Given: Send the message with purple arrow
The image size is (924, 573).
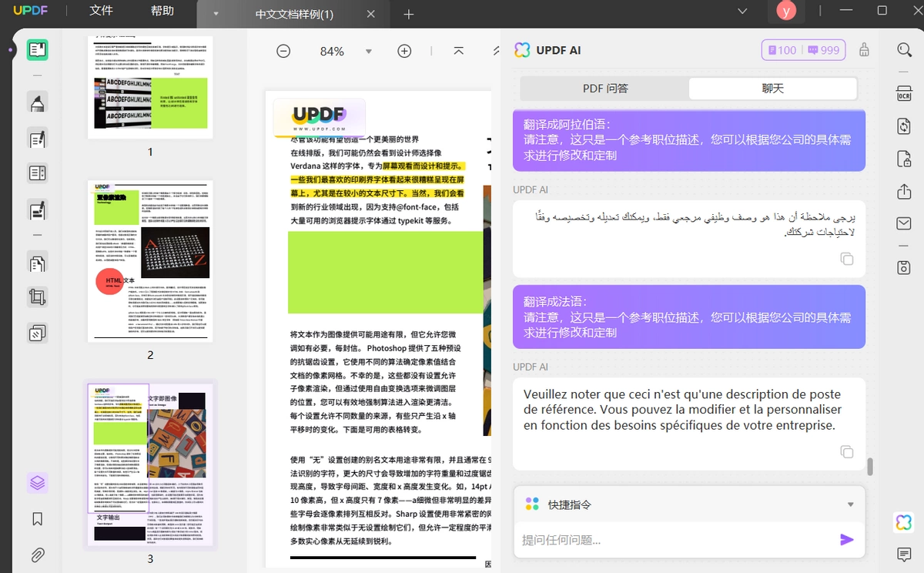Looking at the screenshot, I should pos(846,540).
